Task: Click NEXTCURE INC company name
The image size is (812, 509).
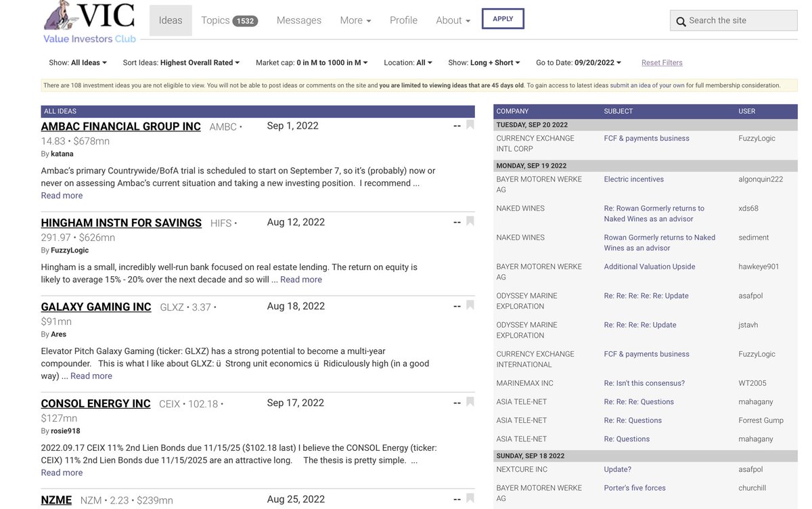Action: click(x=522, y=470)
